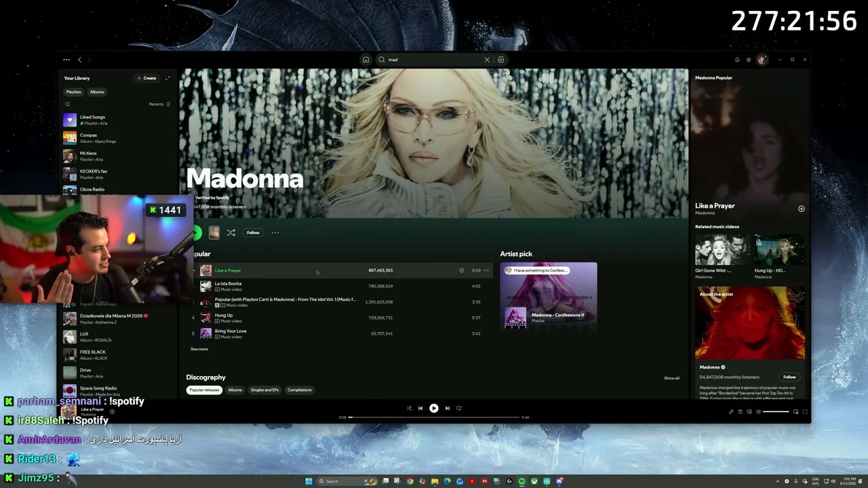The width and height of the screenshot is (868, 488).
Task: Open more options for Like a Prayer row
Action: point(486,270)
